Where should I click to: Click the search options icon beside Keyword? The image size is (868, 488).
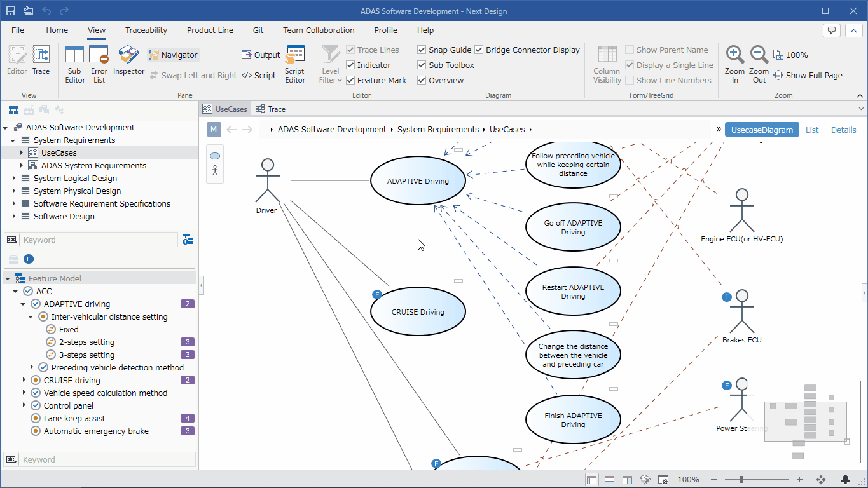188,240
